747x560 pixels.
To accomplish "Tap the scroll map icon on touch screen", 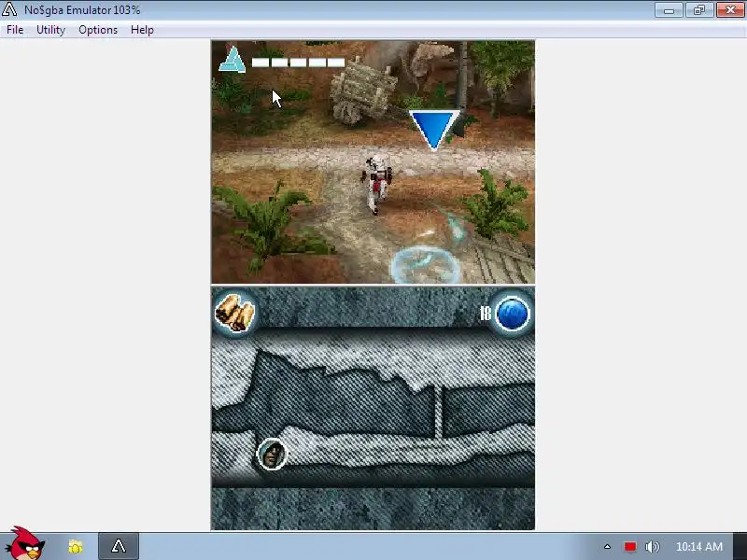I will (234, 313).
